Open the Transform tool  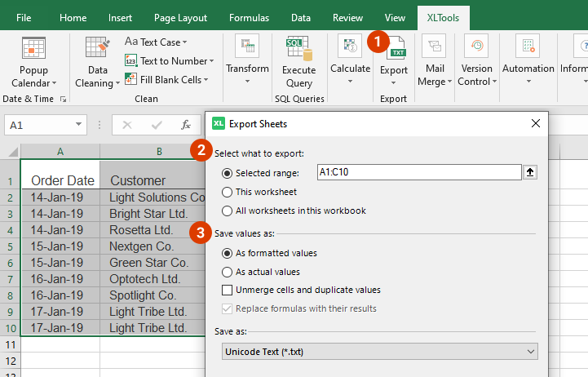point(247,60)
